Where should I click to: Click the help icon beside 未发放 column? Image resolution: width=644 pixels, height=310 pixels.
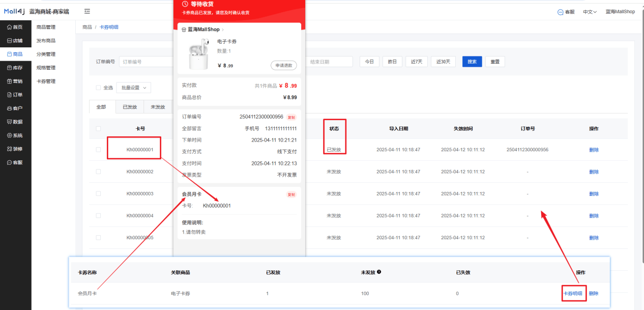(x=379, y=272)
